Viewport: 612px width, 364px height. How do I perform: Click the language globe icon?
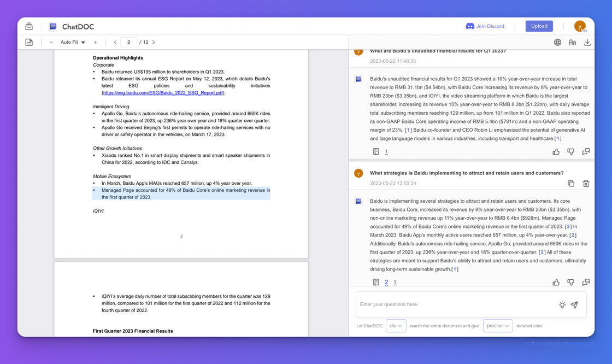click(557, 42)
